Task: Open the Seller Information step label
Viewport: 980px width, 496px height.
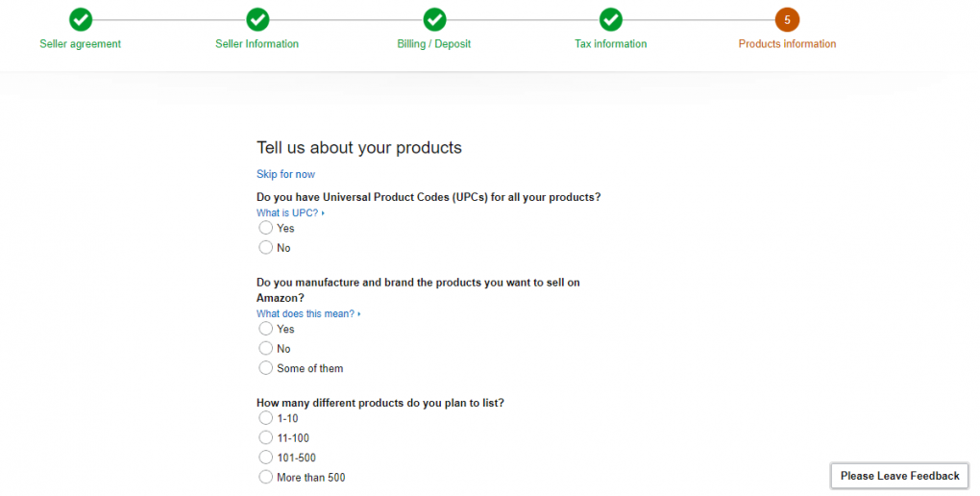Action: [257, 44]
